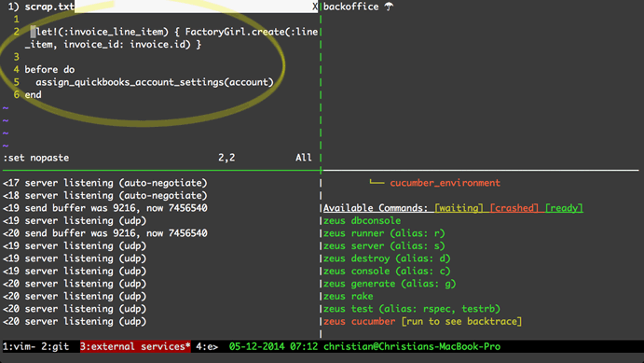644x363 pixels.
Task: Click the cucumber_environment tree entry
Action: [445, 183]
